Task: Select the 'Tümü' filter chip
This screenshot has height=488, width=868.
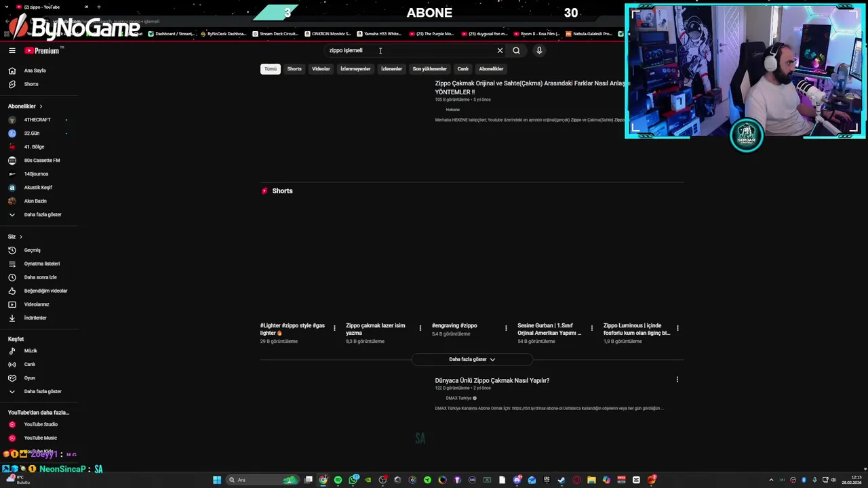Action: pyautogui.click(x=271, y=68)
